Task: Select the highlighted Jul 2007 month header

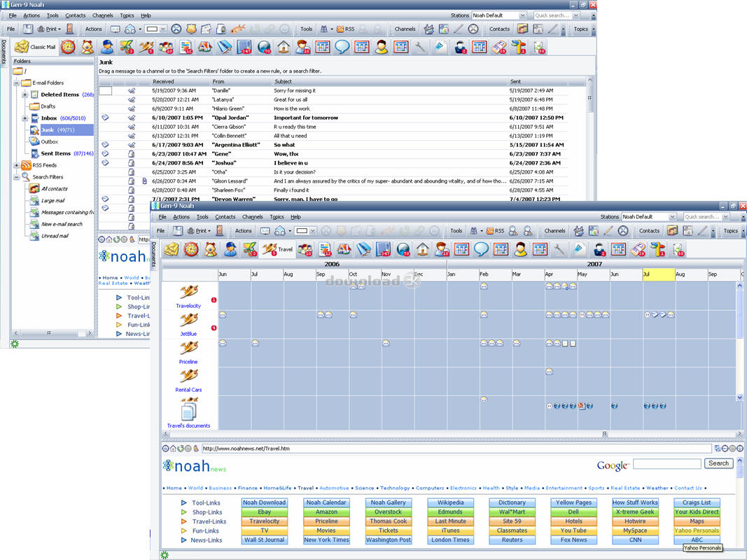Action: [658, 274]
